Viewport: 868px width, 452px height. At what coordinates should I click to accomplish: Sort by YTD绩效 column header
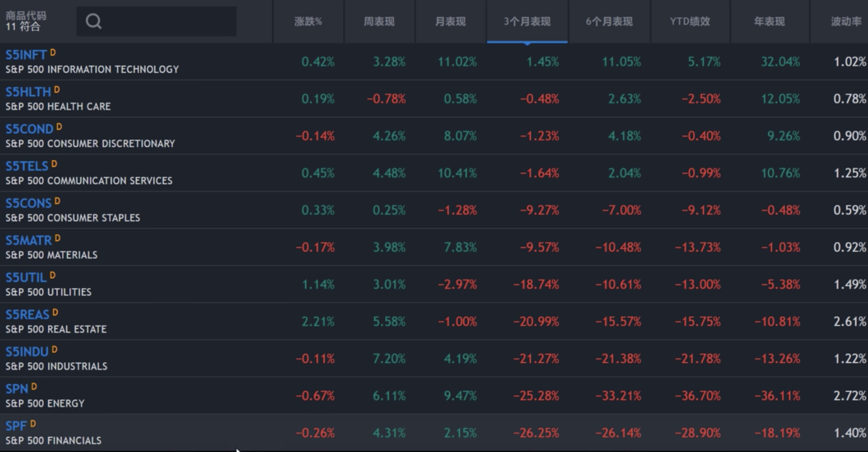pos(690,21)
